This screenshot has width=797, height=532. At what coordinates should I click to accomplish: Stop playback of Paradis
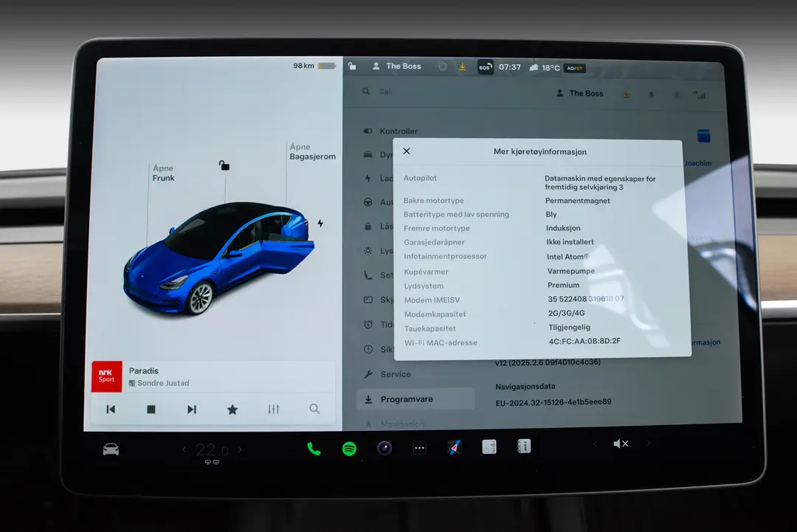coord(151,409)
